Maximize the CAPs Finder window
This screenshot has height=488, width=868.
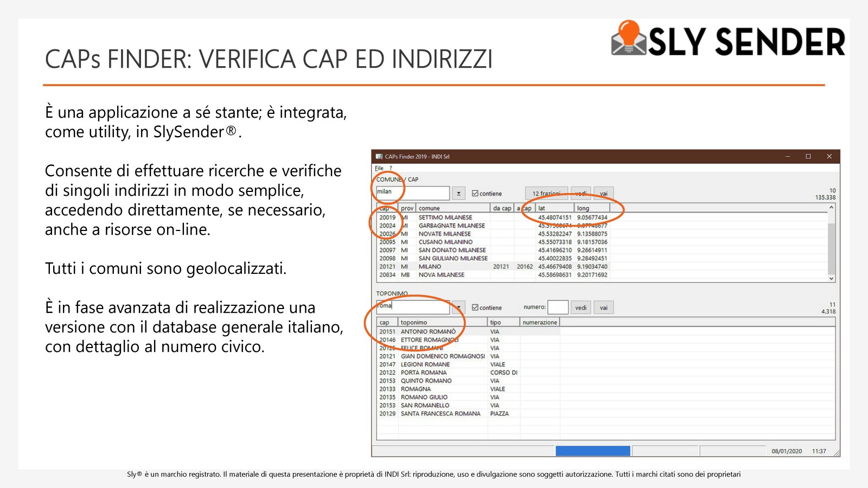(x=808, y=157)
